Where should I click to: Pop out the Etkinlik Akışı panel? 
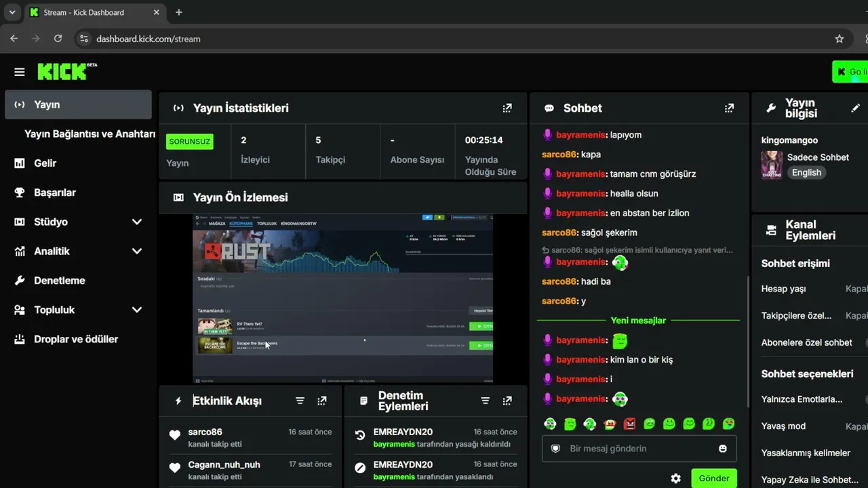coord(322,401)
